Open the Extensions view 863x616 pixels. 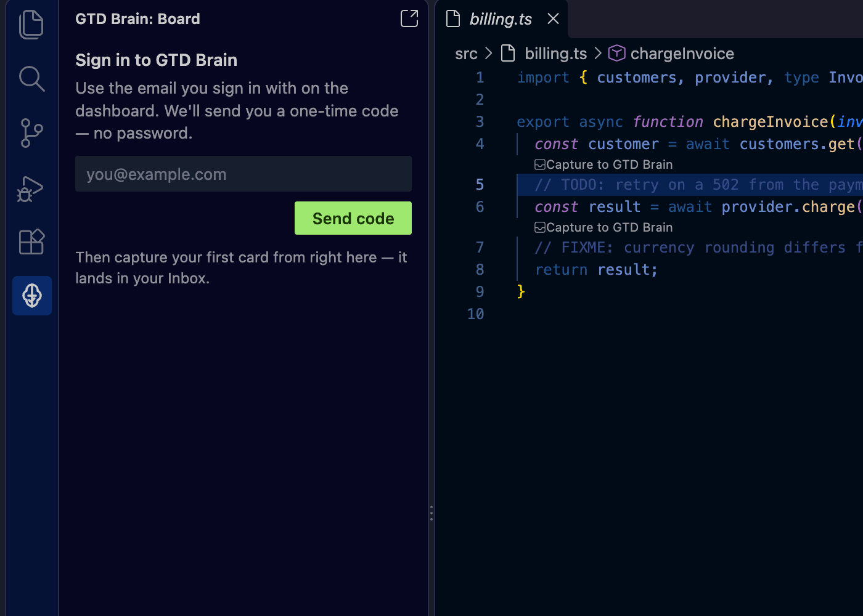point(31,241)
